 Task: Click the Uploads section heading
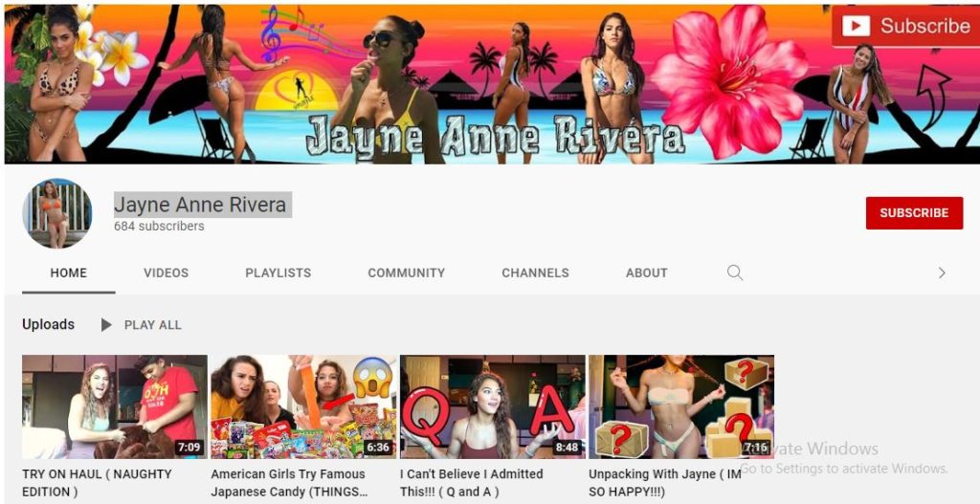point(48,324)
